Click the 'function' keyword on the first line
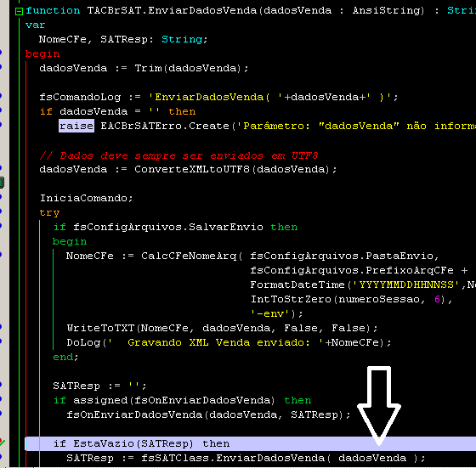The width and height of the screenshot is (476, 468). 53,10
